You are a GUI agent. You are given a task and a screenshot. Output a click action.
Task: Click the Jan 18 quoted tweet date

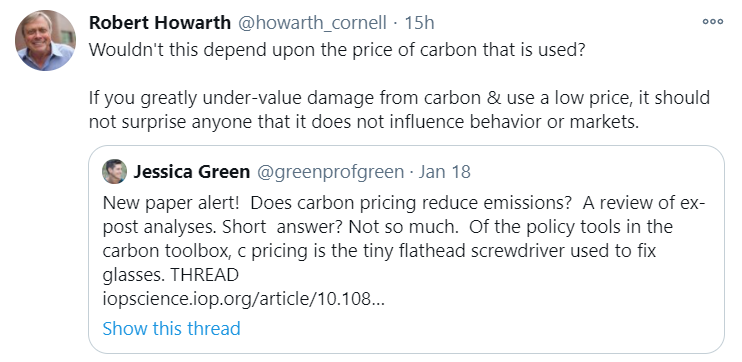click(444, 171)
